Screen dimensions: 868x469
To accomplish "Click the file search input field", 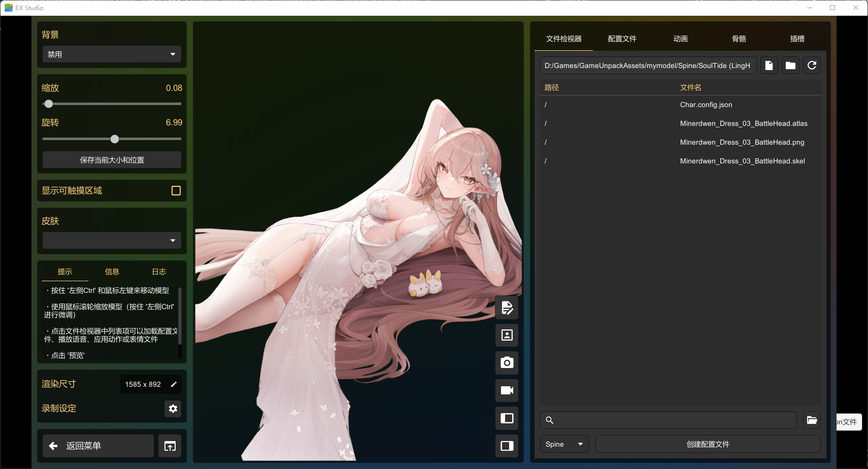I will [x=669, y=420].
